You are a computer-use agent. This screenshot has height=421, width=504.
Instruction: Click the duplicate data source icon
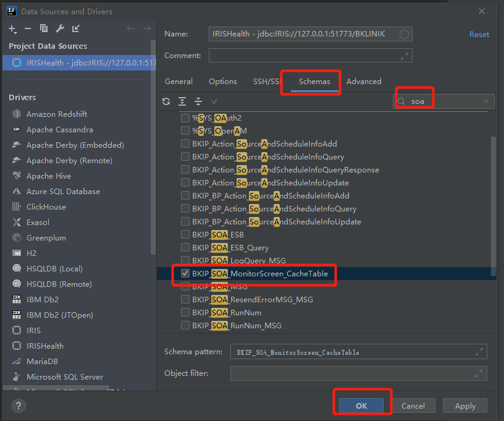click(x=44, y=28)
